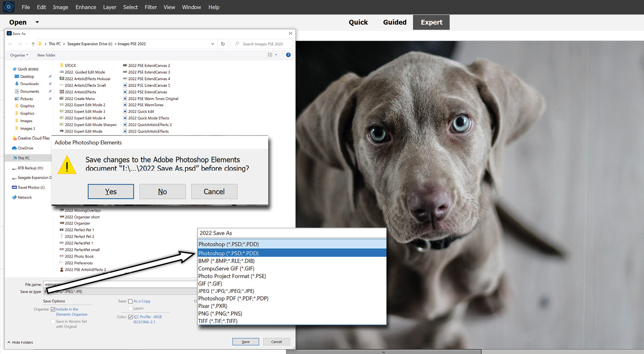The height and width of the screenshot is (354, 644).
Task: Open the Save as type combo box
Action: pos(121,292)
